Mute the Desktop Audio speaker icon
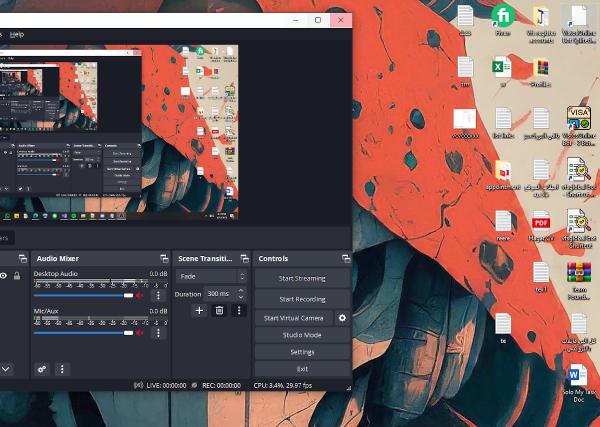The image size is (600, 427). pyautogui.click(x=140, y=295)
